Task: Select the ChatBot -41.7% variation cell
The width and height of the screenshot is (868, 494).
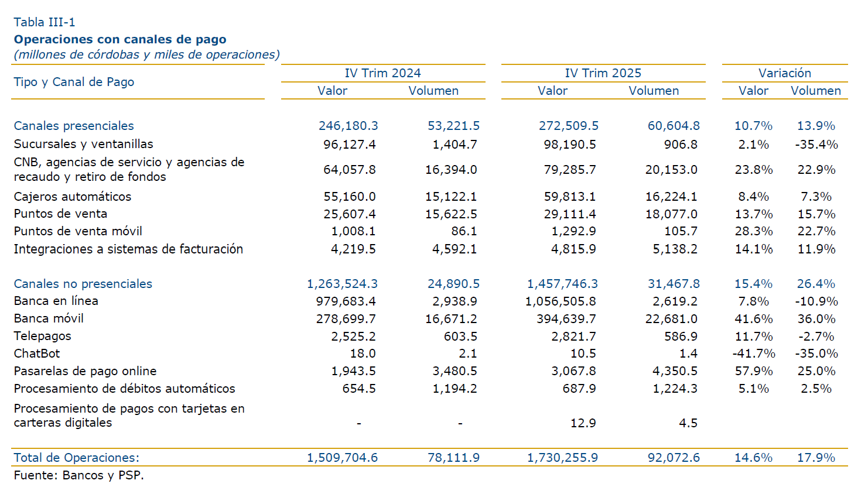Action: 754,354
